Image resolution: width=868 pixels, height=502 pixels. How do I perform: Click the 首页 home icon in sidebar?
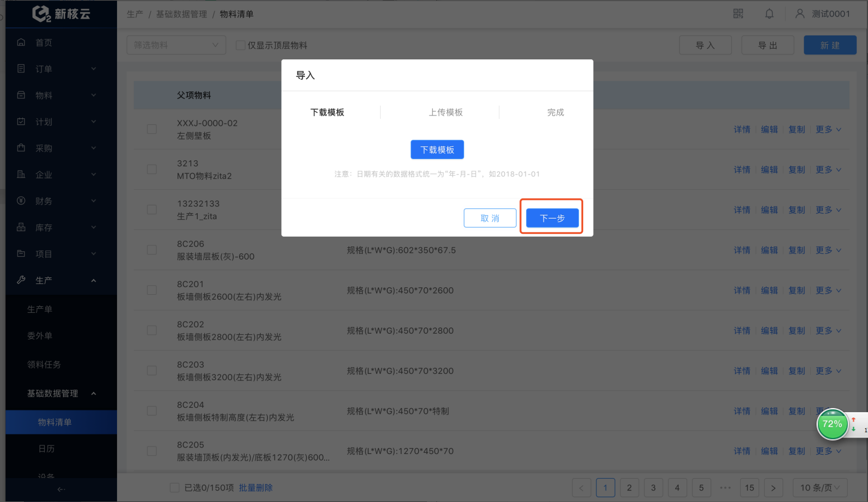(21, 42)
